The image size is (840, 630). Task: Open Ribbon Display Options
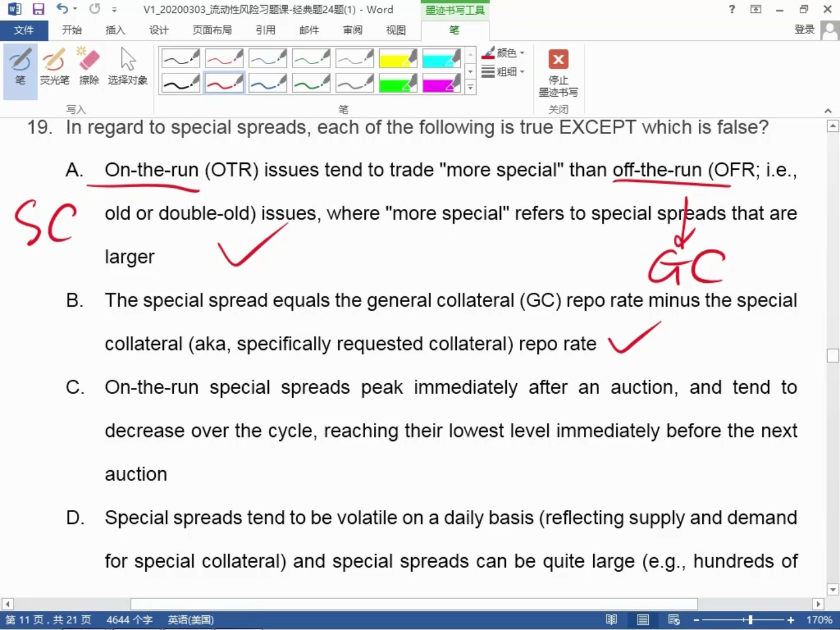[756, 9]
